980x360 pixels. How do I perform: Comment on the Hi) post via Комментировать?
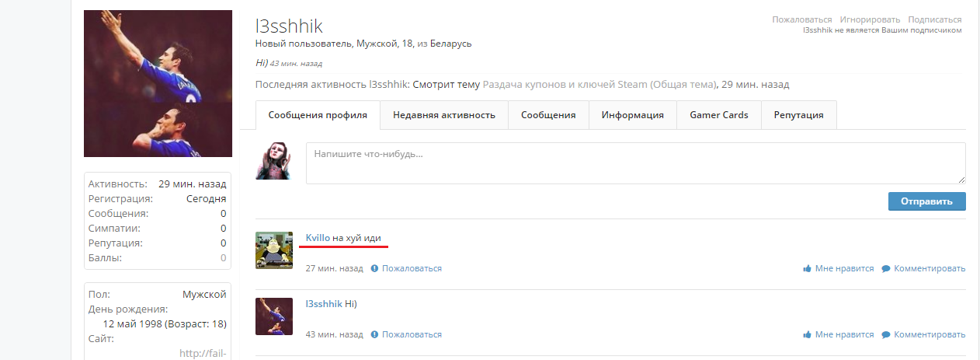930,334
